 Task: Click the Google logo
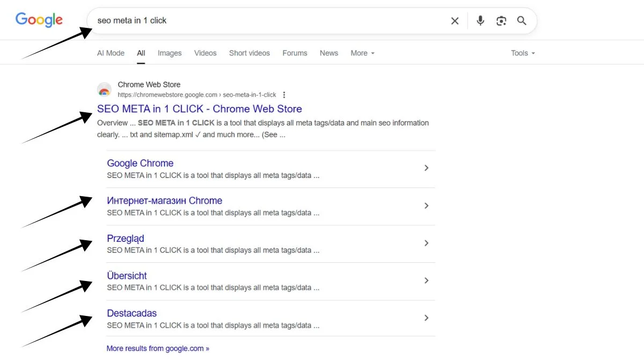39,20
